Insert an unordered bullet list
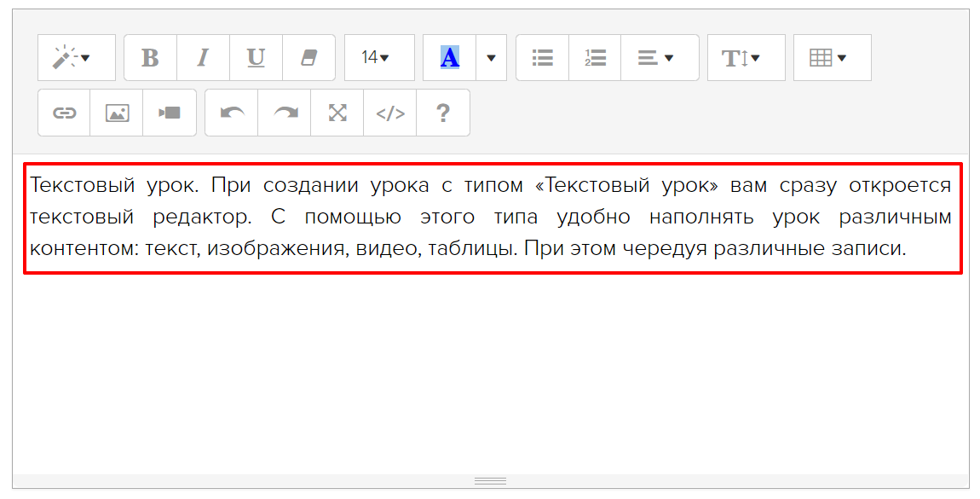Image resolution: width=980 pixels, height=499 pixels. [542, 58]
